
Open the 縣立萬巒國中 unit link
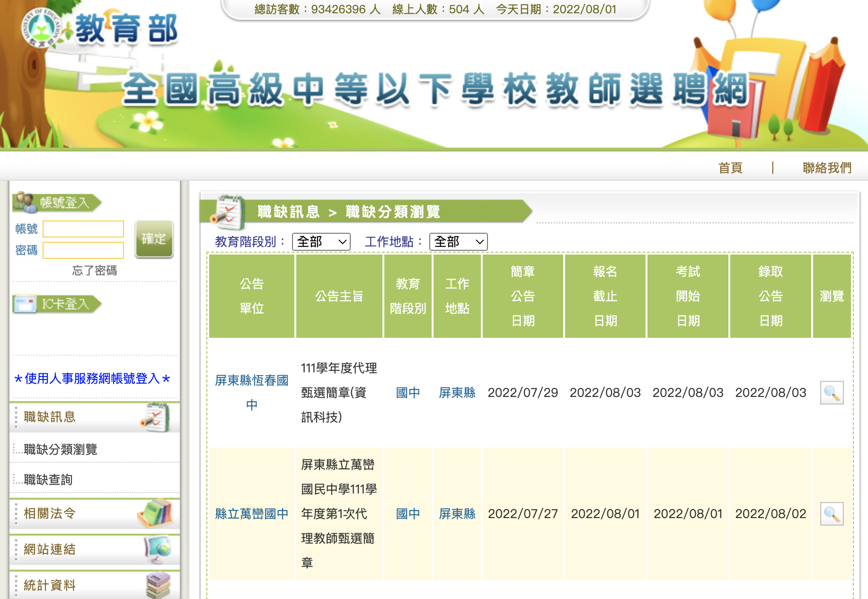(x=252, y=514)
